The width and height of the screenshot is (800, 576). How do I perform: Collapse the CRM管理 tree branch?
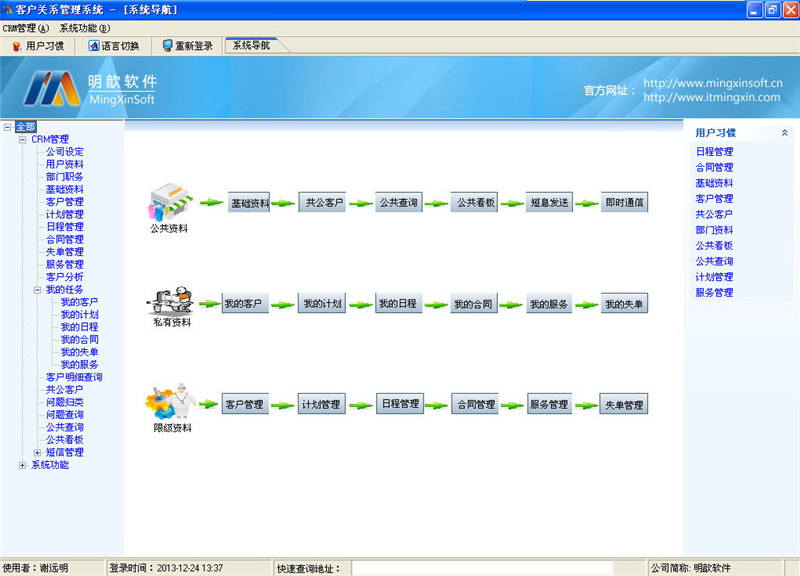[x=22, y=139]
